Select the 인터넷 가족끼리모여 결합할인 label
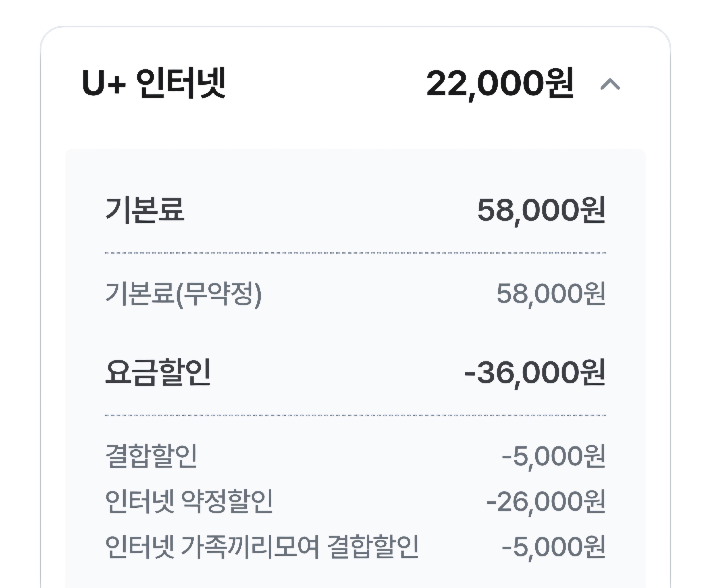711x588 pixels. coord(262,546)
